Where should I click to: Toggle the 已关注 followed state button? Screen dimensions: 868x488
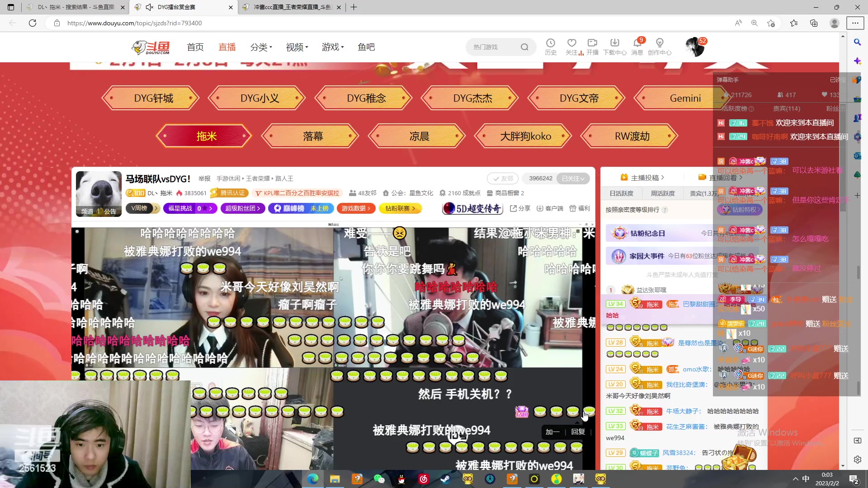pos(573,178)
